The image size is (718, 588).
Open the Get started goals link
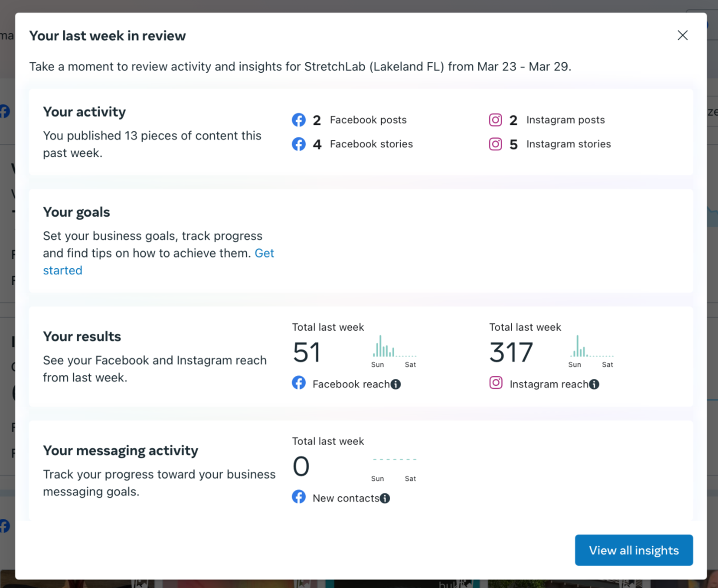click(x=158, y=261)
